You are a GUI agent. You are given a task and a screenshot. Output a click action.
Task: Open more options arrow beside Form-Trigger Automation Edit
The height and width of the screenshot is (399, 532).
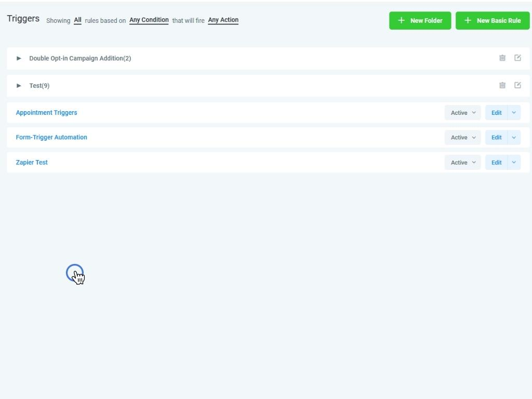(x=514, y=137)
